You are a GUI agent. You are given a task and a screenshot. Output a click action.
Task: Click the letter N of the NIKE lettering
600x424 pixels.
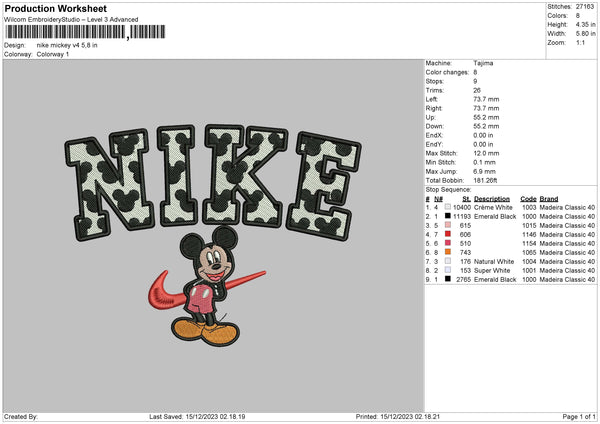(109, 184)
